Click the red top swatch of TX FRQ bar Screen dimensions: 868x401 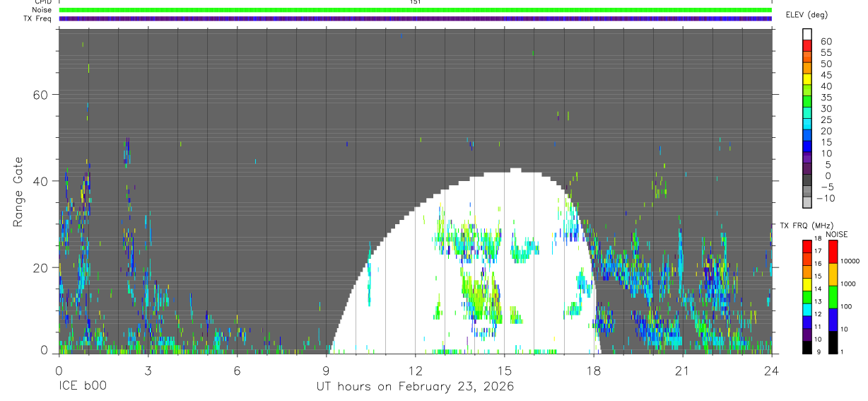tap(807, 246)
